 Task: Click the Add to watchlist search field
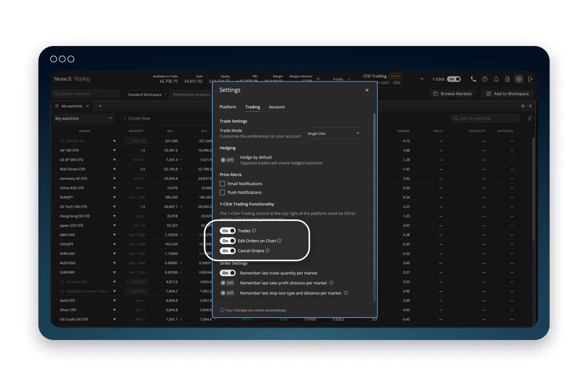(x=485, y=118)
